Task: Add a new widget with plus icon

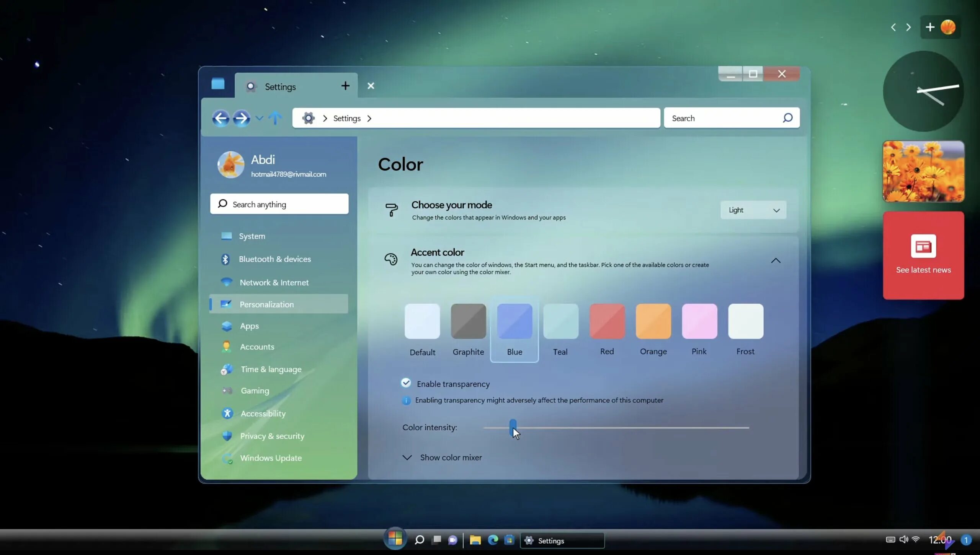Action: (x=930, y=27)
